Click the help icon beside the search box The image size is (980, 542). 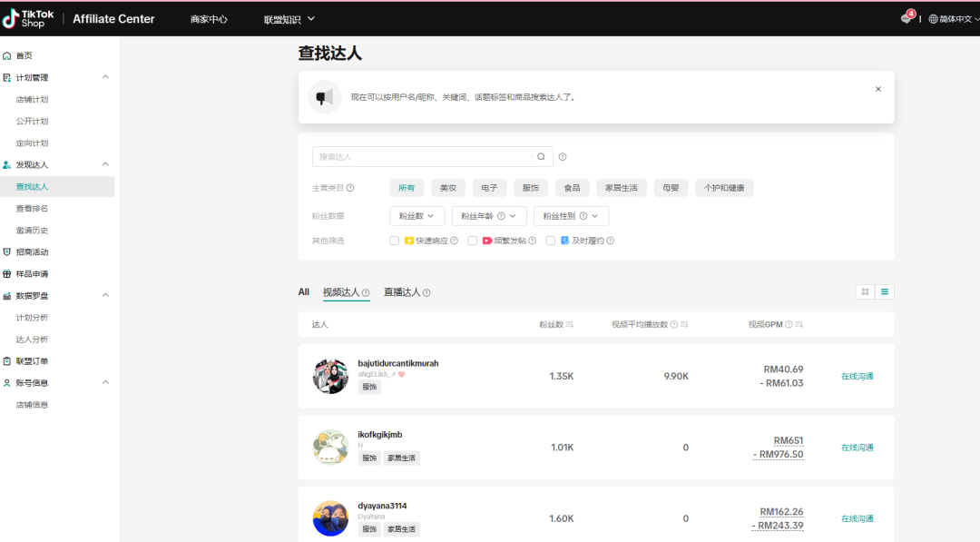click(563, 157)
